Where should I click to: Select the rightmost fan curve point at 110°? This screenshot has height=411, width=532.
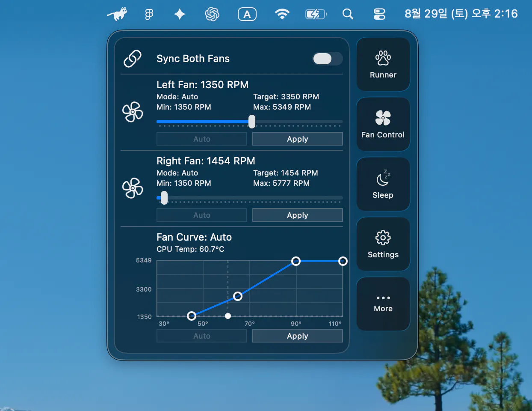click(x=343, y=261)
